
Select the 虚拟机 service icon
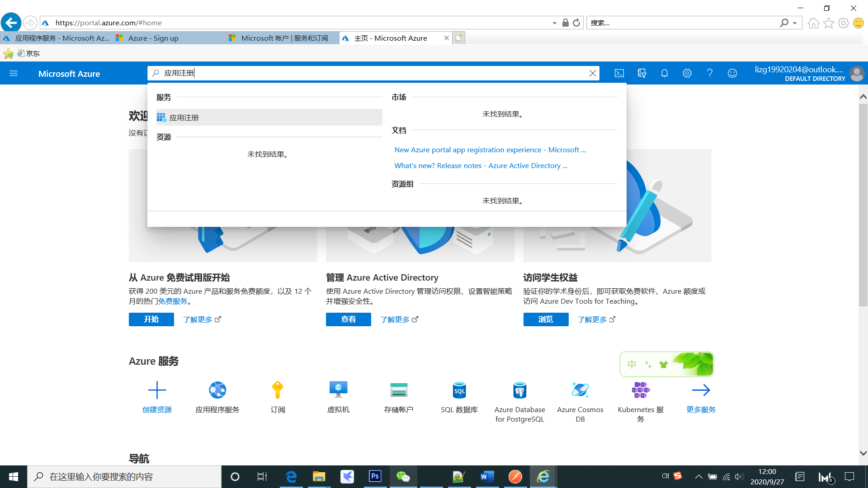[x=338, y=389]
